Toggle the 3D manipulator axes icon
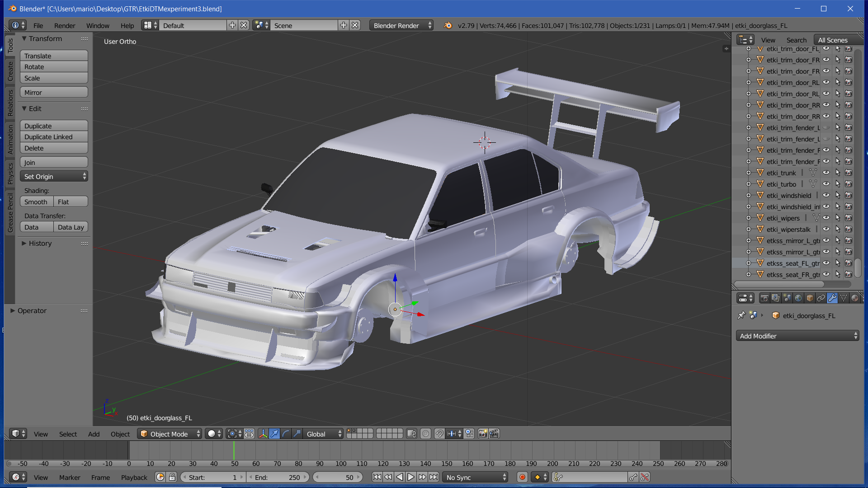The height and width of the screenshot is (488, 868). tap(263, 434)
